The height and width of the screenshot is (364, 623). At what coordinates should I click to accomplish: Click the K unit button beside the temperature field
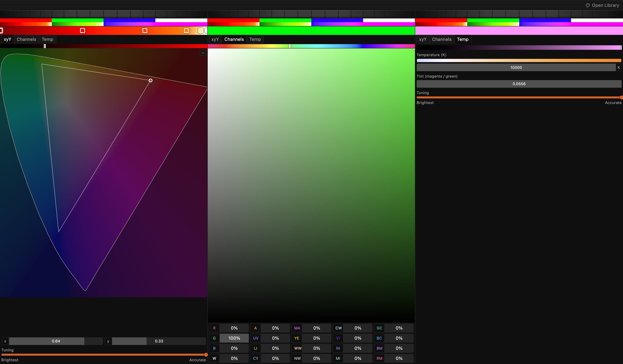[619, 67]
